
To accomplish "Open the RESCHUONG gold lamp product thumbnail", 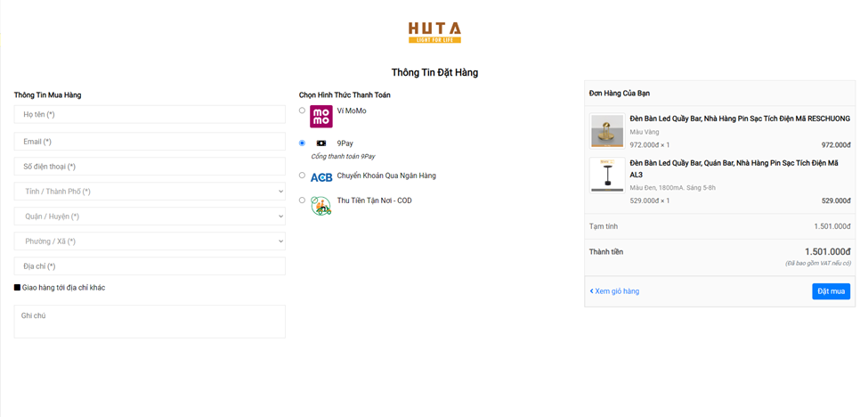I will pyautogui.click(x=607, y=131).
